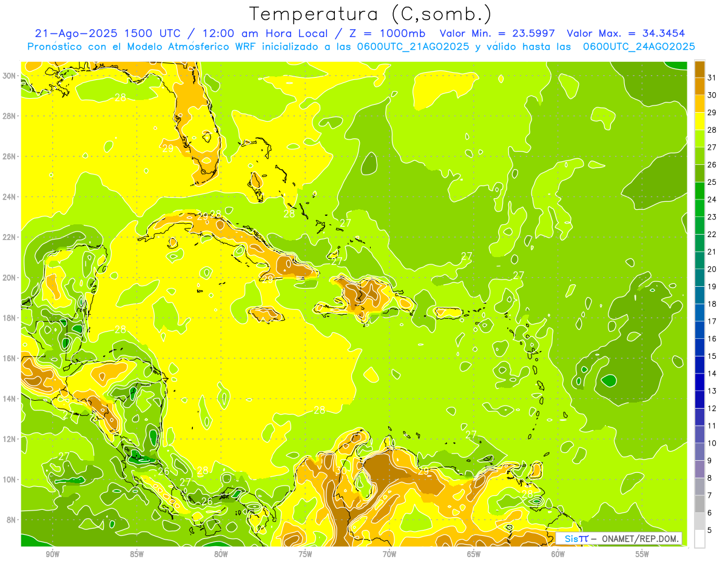Click the "22N" latitude axis label

pyautogui.click(x=10, y=237)
